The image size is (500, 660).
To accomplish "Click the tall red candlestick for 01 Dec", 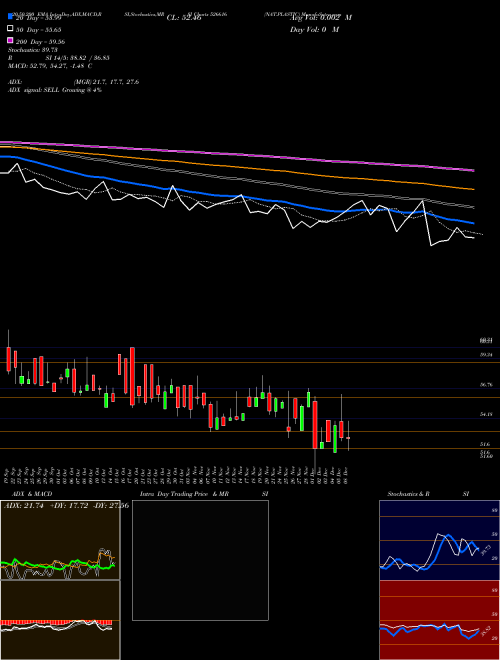I will 314,424.
